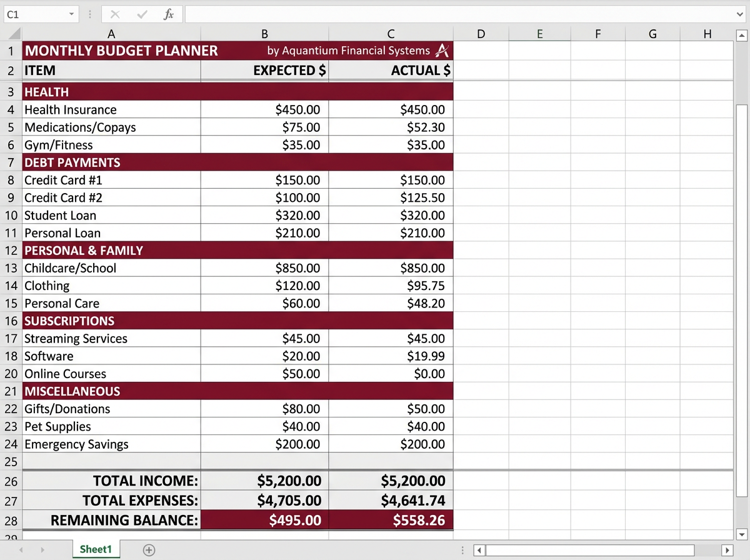Select the REMAINING BALANCE label cell
750x560 pixels.
pyautogui.click(x=125, y=520)
